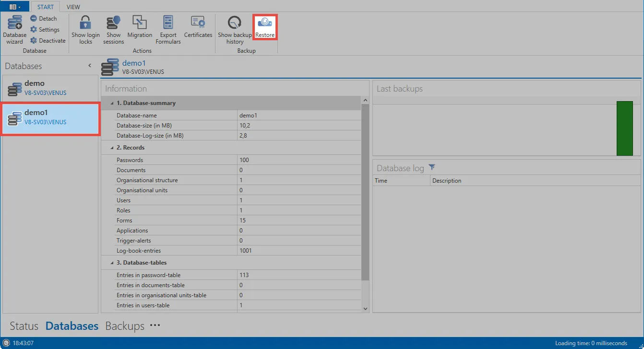Click the Database-name value demo1
Screen dimensions: 644x349
pyautogui.click(x=248, y=116)
